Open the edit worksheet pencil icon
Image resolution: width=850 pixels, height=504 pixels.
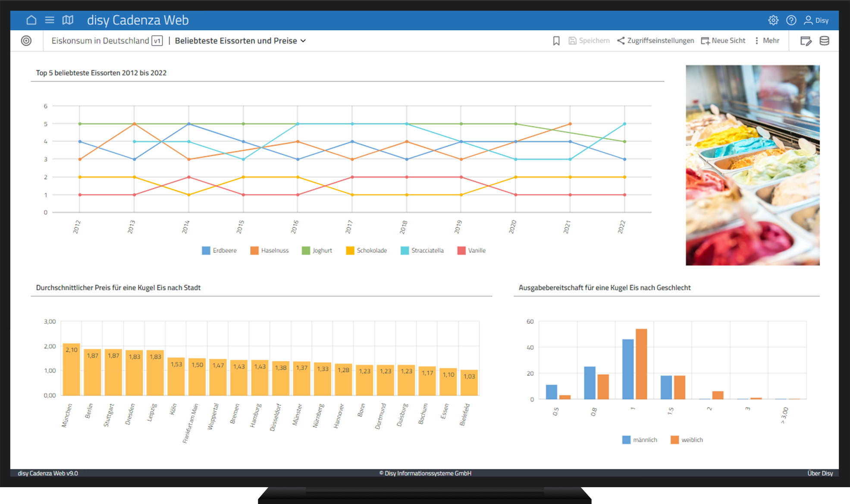[x=806, y=41]
